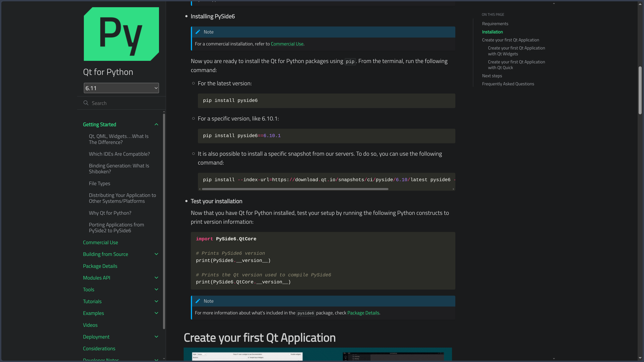Click the sidebar navigation scrollbar

point(164,221)
